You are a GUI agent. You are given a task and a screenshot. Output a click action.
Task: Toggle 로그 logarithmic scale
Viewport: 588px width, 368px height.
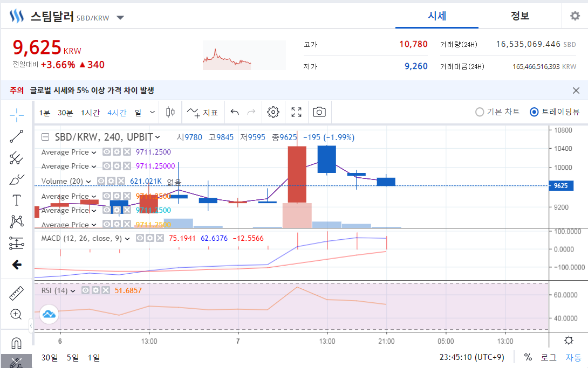548,358
